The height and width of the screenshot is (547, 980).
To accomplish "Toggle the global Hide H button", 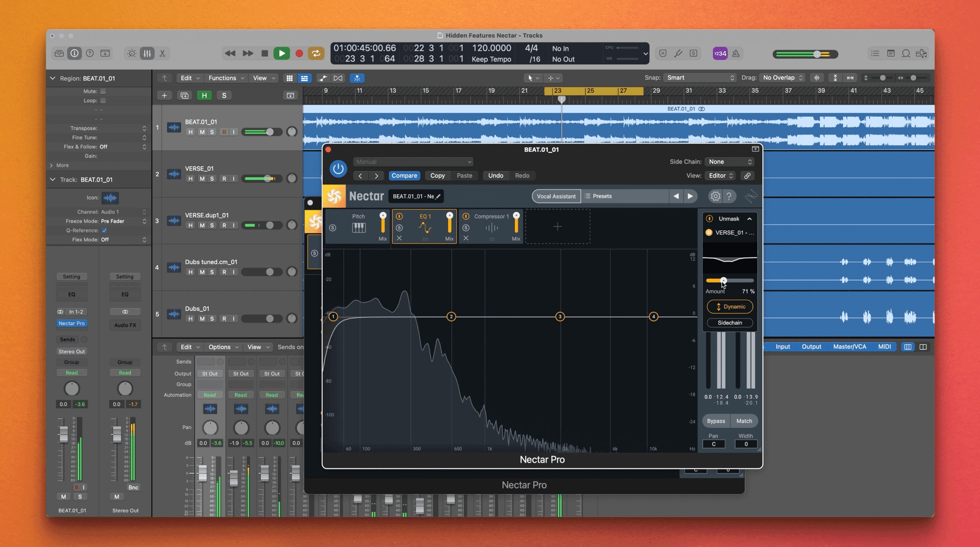I will click(204, 96).
